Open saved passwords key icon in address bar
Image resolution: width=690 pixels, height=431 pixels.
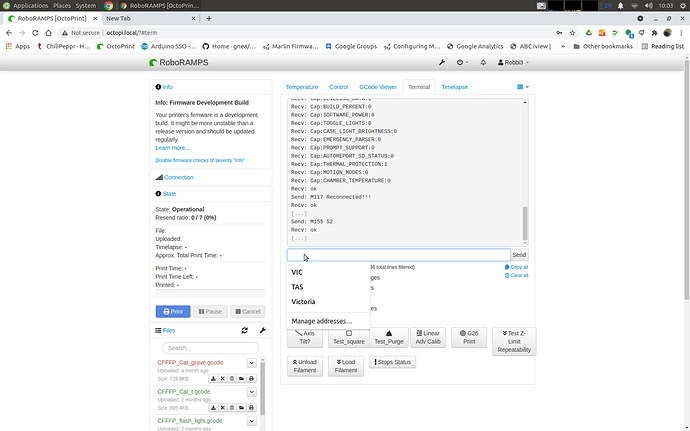point(559,33)
